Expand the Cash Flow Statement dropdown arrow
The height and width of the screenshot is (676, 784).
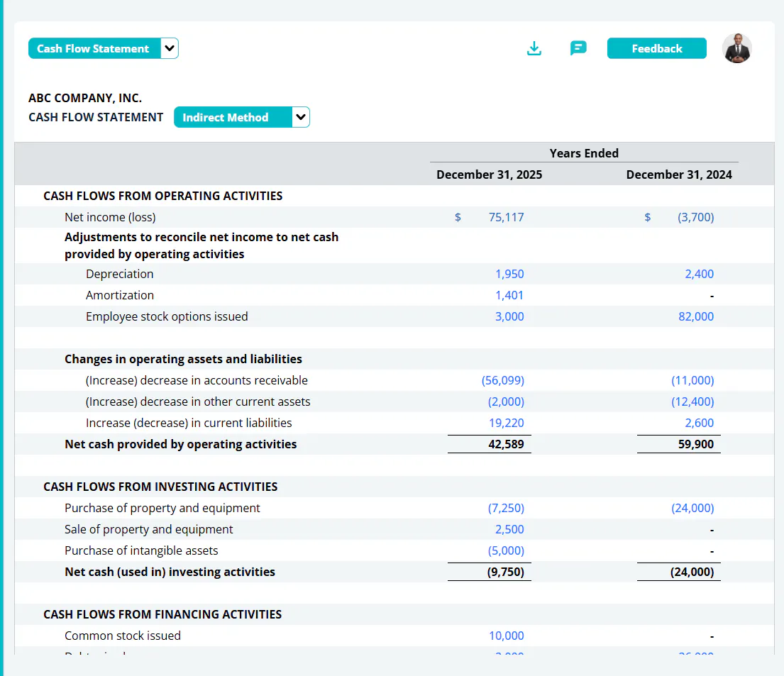(170, 48)
